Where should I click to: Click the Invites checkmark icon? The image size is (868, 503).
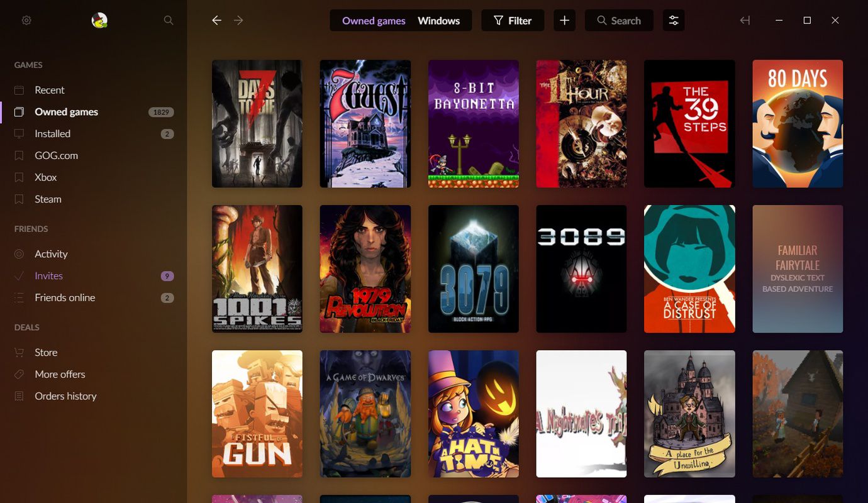tap(19, 276)
